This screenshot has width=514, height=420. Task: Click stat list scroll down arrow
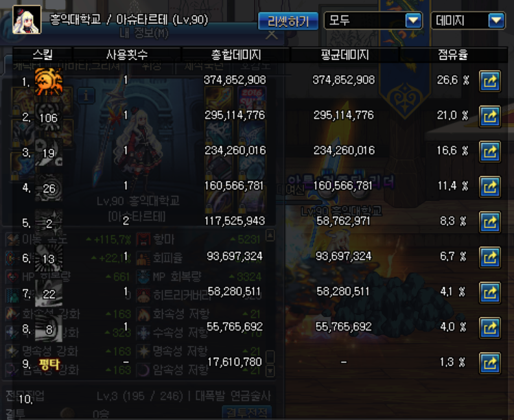[270, 371]
